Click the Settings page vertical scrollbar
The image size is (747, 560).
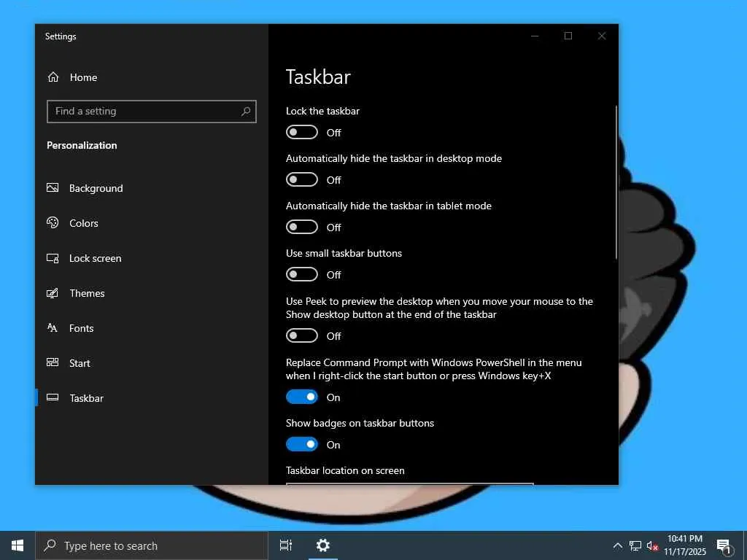(x=616, y=182)
